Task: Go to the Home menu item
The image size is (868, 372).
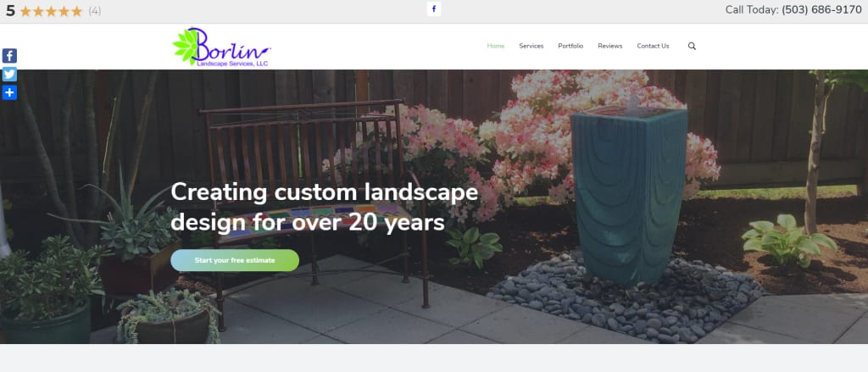Action: 495,46
